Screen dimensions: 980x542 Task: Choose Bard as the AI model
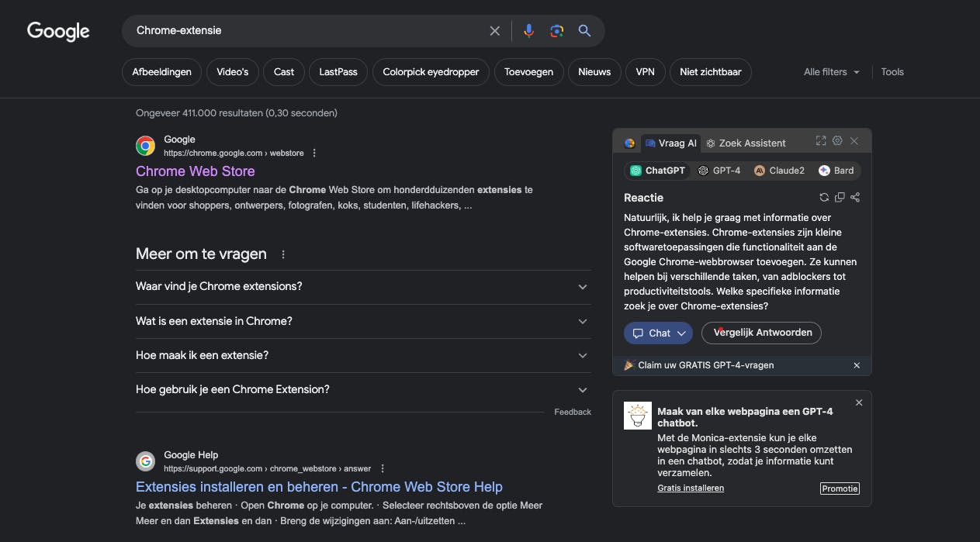pos(836,171)
